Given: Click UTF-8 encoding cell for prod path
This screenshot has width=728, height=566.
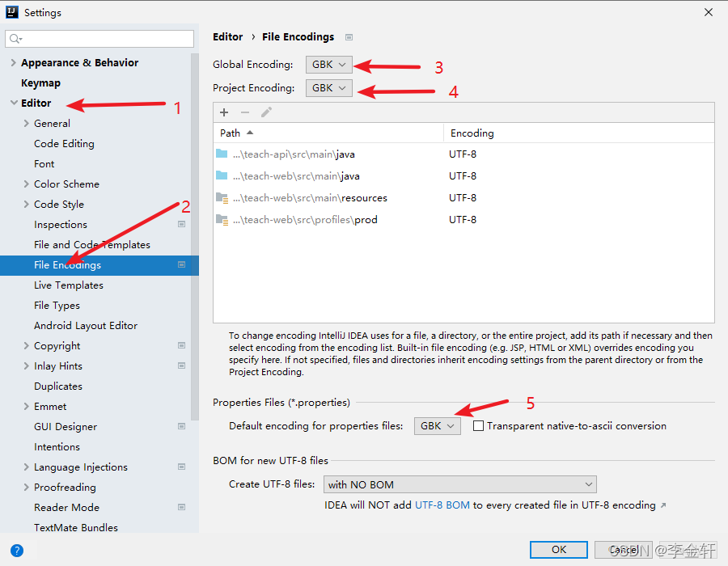Looking at the screenshot, I should pyautogui.click(x=463, y=219).
